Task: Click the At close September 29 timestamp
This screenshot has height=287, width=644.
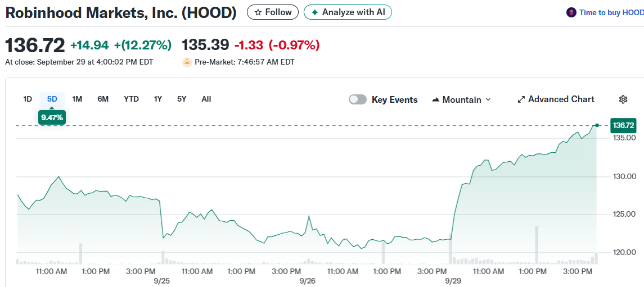Action: [x=79, y=62]
